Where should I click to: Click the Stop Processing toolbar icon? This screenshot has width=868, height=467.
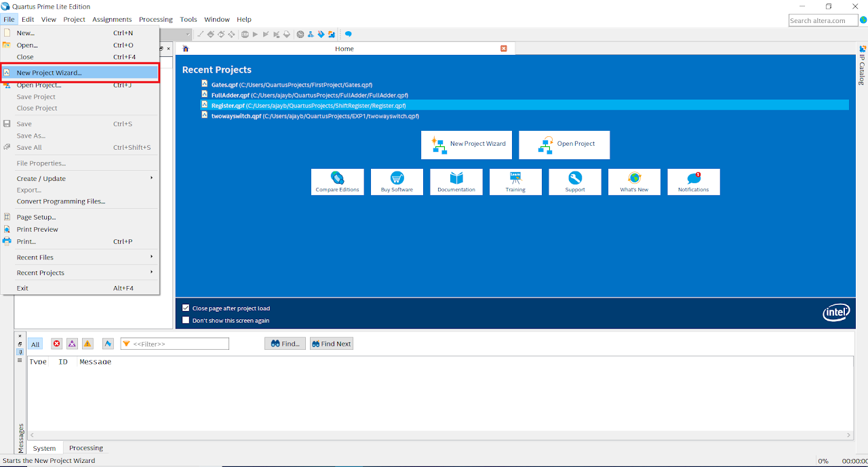click(245, 34)
